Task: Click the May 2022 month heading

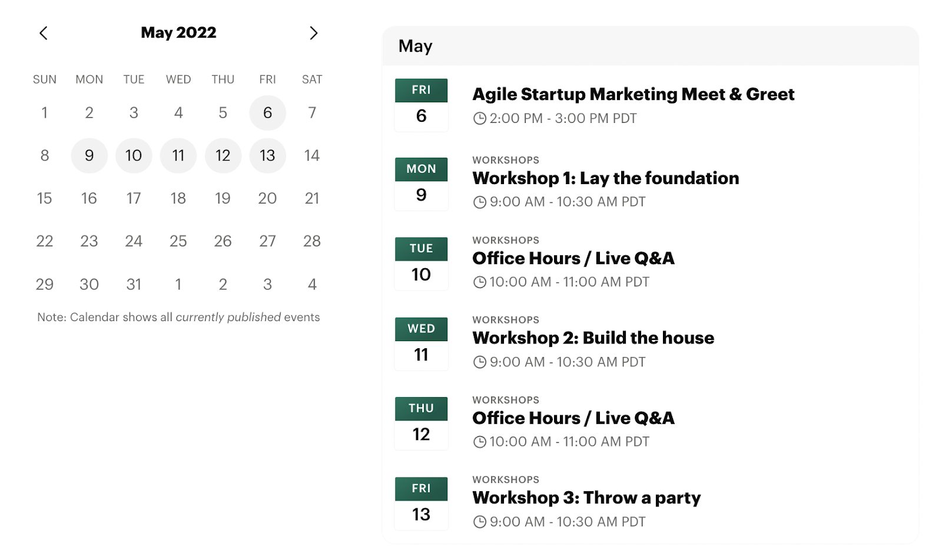Action: click(x=178, y=33)
